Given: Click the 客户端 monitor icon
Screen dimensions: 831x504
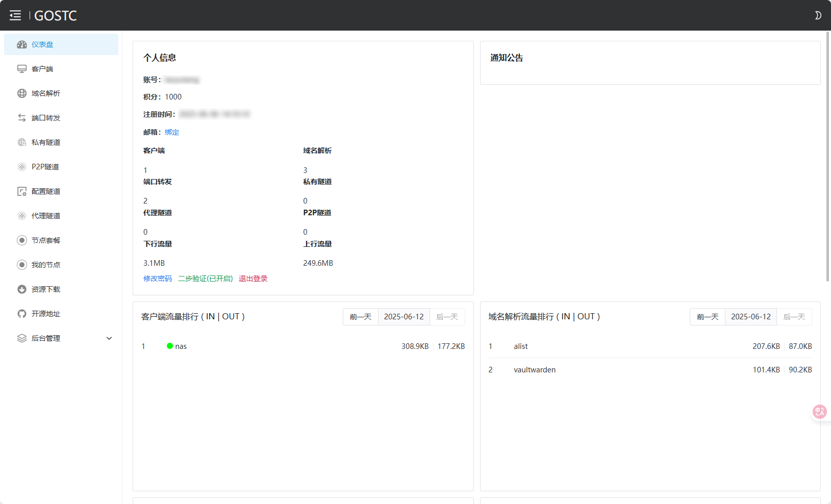Looking at the screenshot, I should point(21,69).
